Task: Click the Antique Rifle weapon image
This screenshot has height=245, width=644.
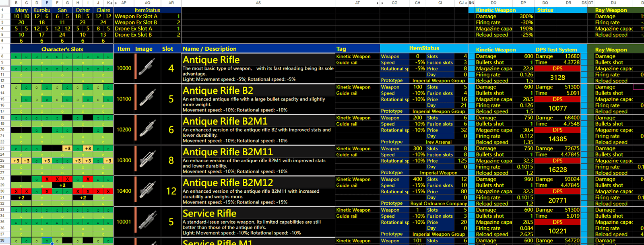Action: 147,68
